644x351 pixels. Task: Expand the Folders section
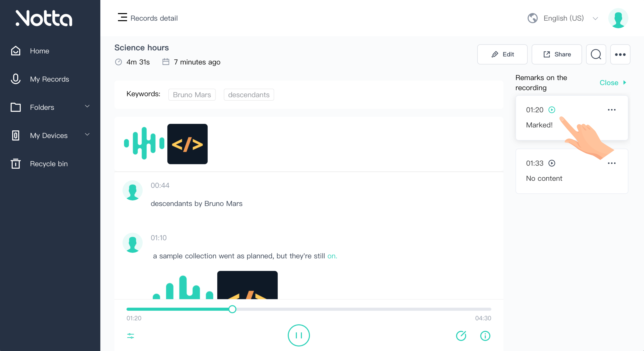point(87,107)
